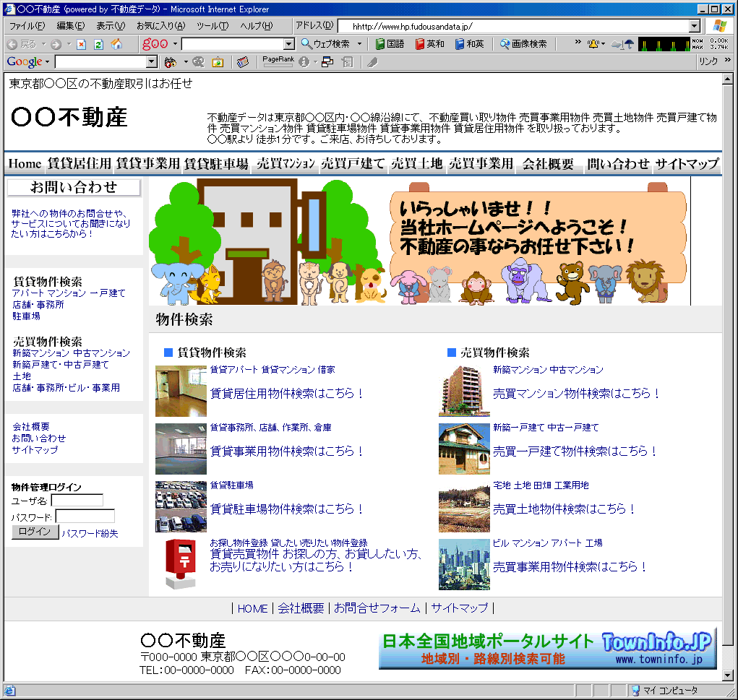Click the ログイン button

35,532
